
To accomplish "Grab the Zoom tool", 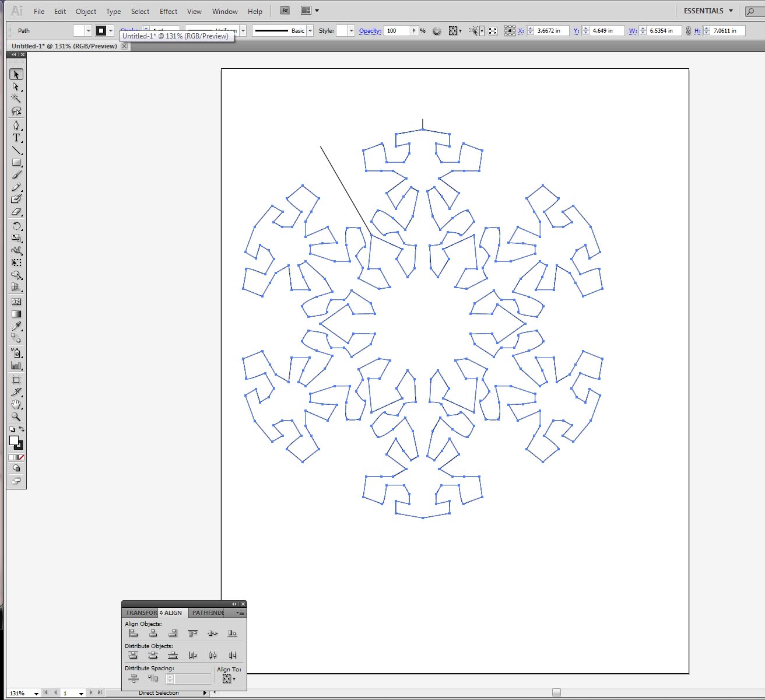I will (x=16, y=418).
